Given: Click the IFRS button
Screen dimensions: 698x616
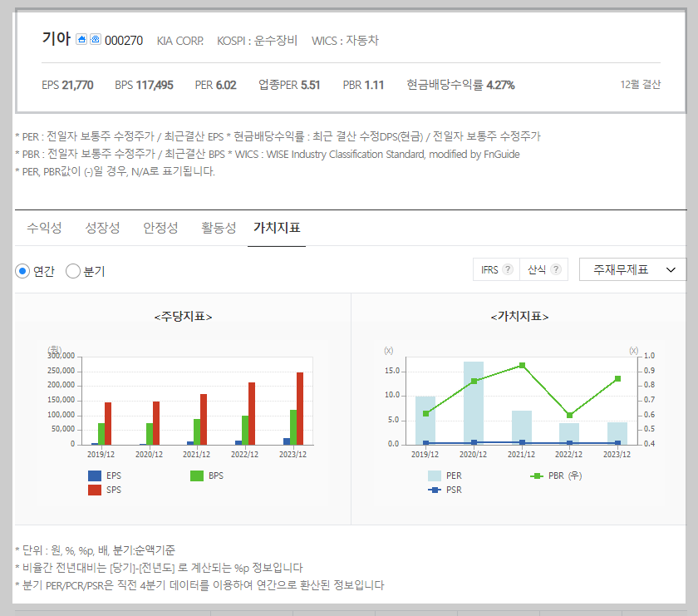Looking at the screenshot, I should [496, 269].
